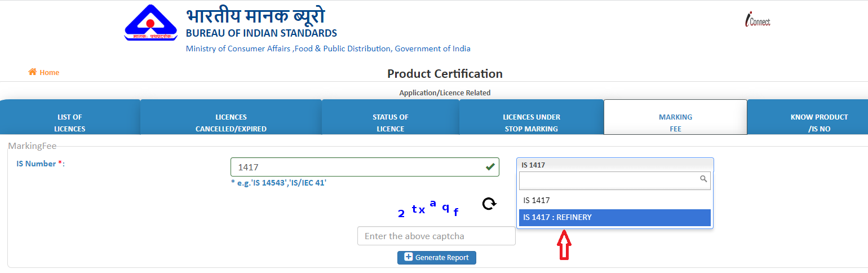Click the captcha image text
The width and height of the screenshot is (868, 273).
click(x=428, y=208)
